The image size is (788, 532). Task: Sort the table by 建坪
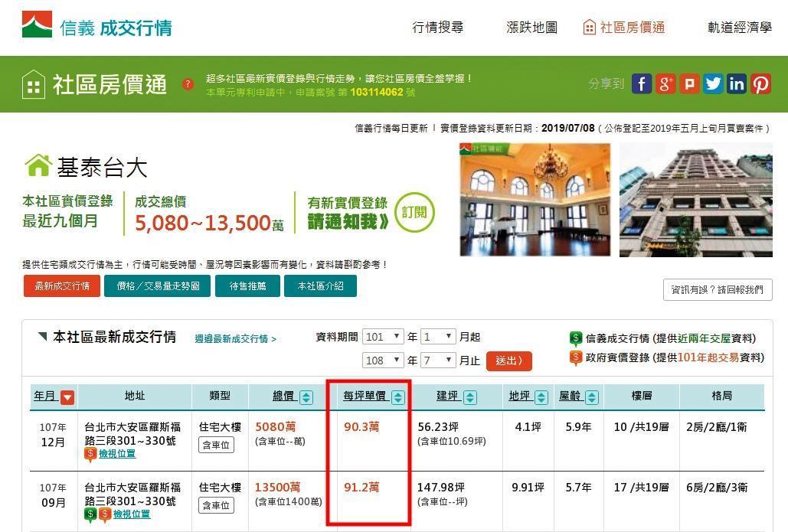pyautogui.click(x=470, y=397)
